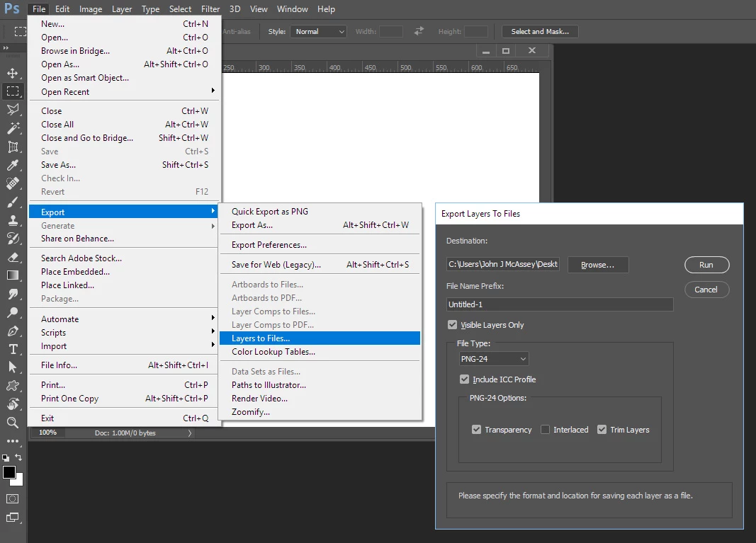The image size is (756, 543).
Task: Select the Eraser tool
Action: click(x=13, y=257)
